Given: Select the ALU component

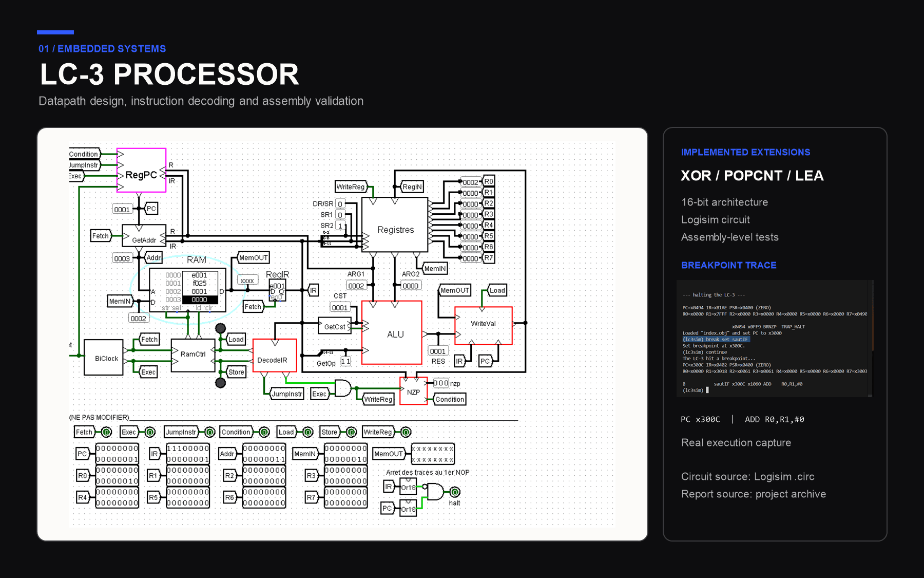Looking at the screenshot, I should coord(392,332).
